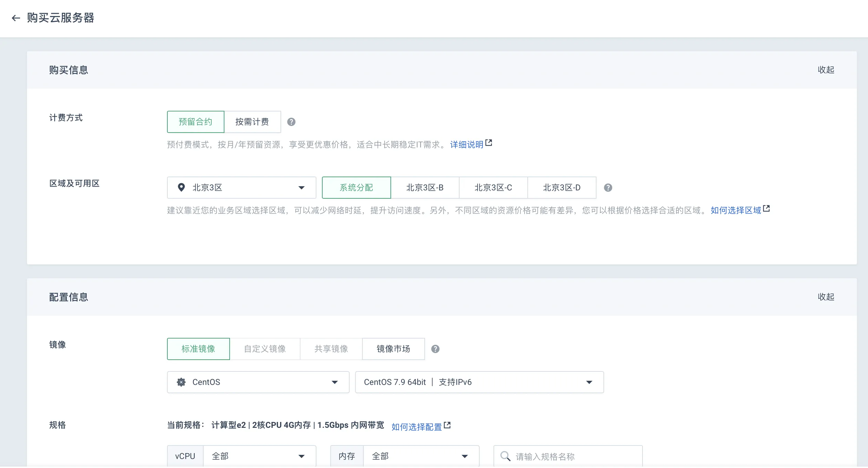Image resolution: width=868 pixels, height=468 pixels.
Task: Open the vCPU 全部 filter dropdown
Action: 259,456
